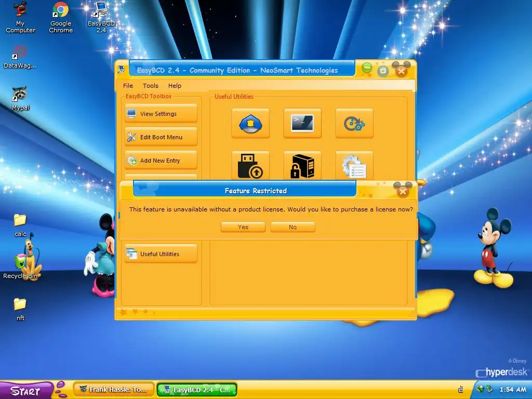Click View Settings in EasyBCD Toolbox
This screenshot has height=399, width=532.
click(161, 114)
